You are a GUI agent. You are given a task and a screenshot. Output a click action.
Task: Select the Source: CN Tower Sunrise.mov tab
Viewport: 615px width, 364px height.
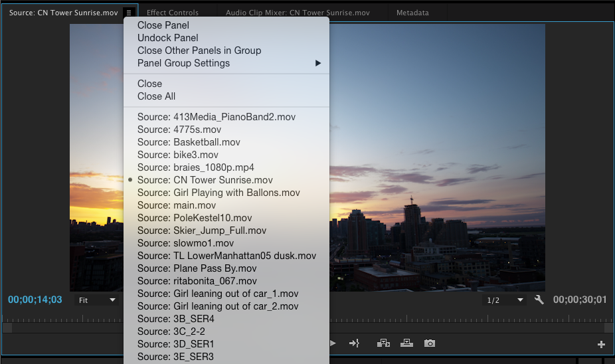[64, 13]
